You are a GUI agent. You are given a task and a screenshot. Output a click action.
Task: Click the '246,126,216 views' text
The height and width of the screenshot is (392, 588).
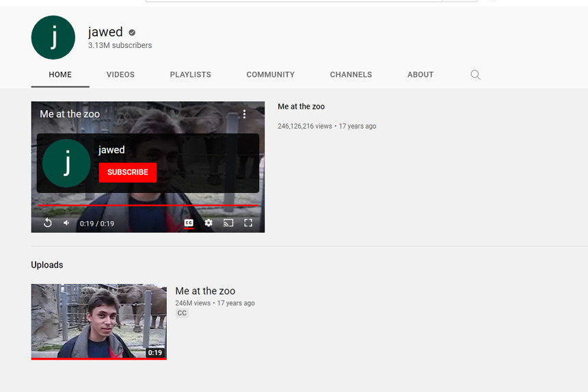point(305,127)
